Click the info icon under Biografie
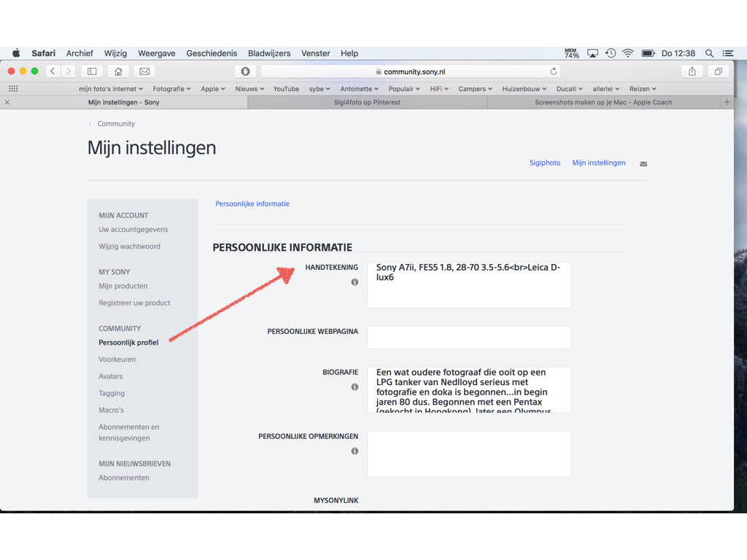 pos(355,387)
